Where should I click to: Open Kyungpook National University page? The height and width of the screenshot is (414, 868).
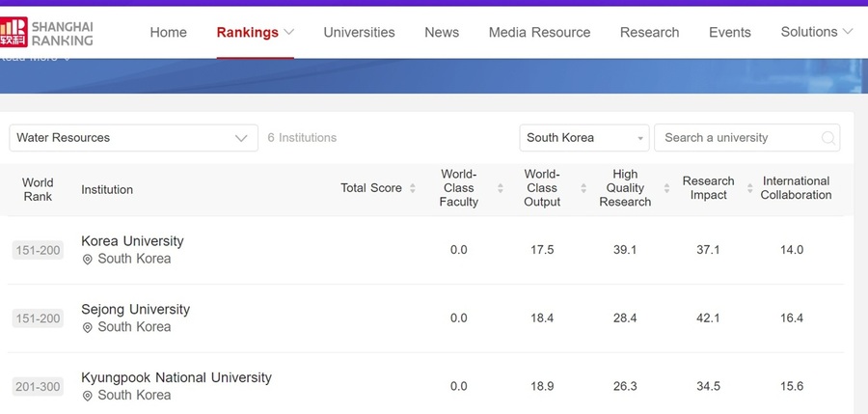(x=176, y=377)
